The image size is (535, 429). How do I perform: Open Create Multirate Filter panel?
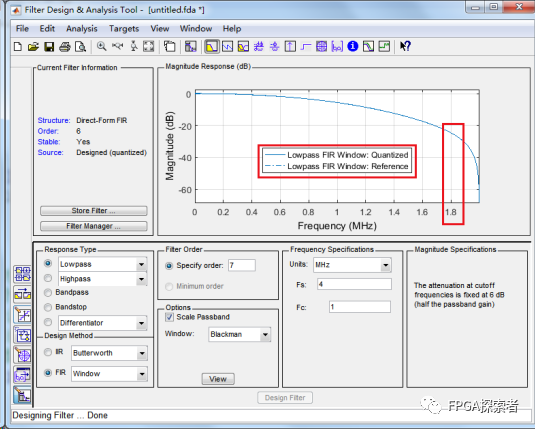23,274
